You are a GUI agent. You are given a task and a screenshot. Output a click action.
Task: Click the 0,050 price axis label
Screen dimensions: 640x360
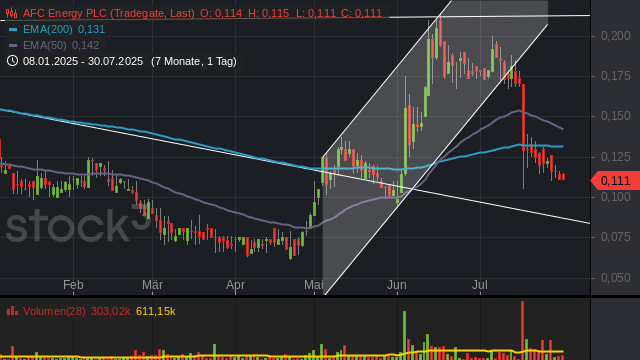pos(616,278)
